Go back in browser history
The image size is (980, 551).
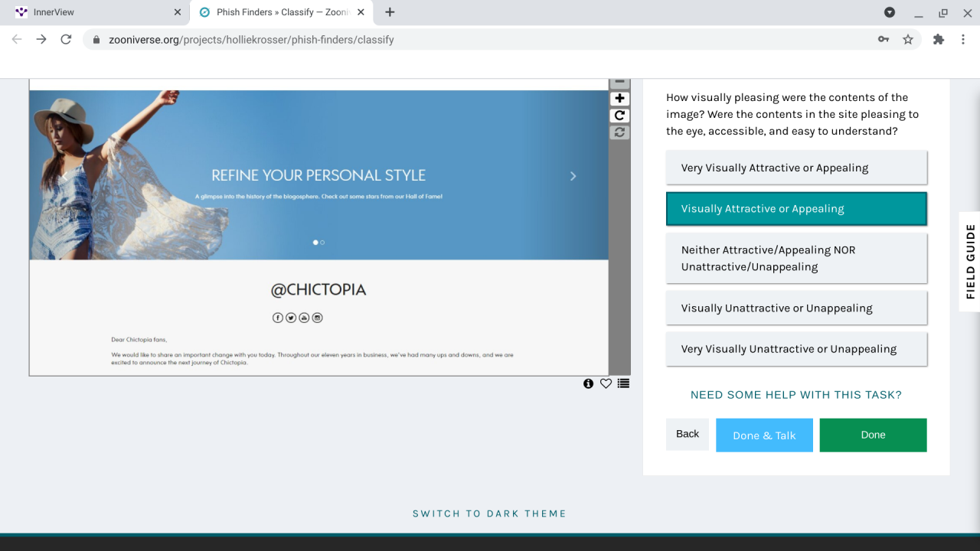17,39
